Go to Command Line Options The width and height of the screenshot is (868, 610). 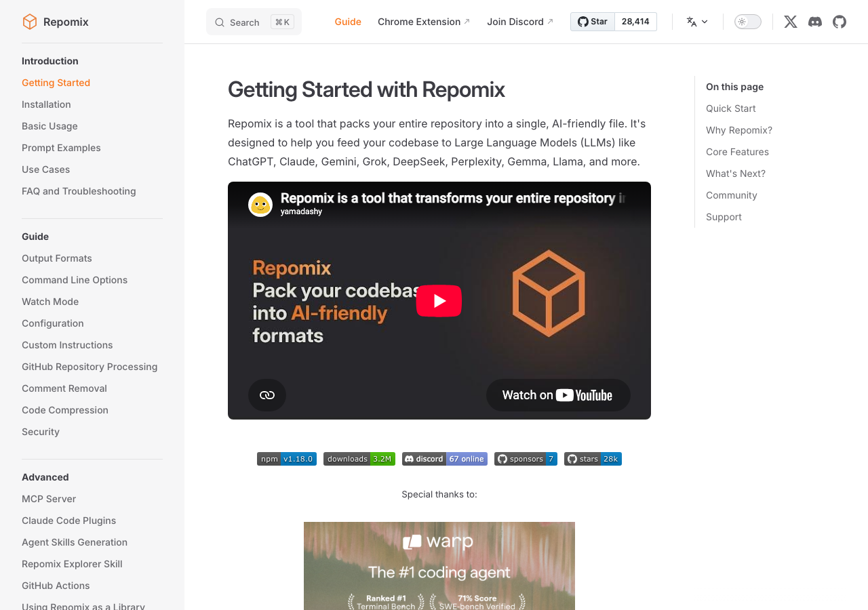point(75,280)
